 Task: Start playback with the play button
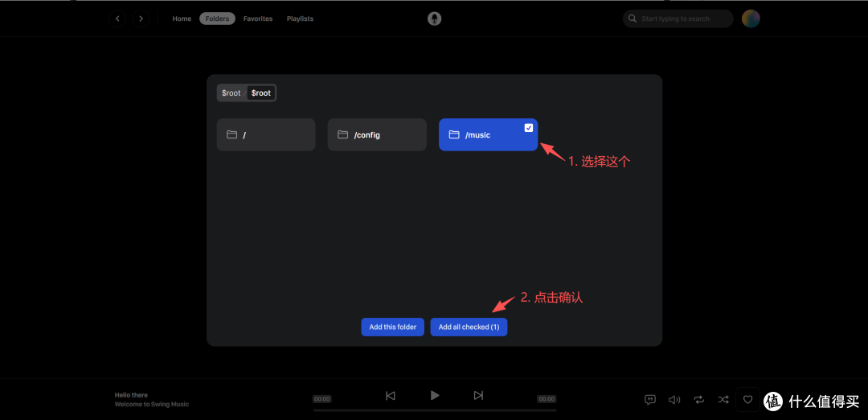(x=435, y=395)
